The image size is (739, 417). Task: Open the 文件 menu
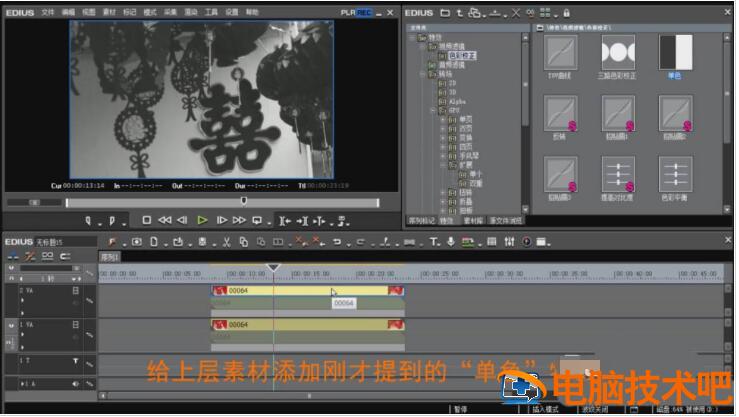coord(48,13)
